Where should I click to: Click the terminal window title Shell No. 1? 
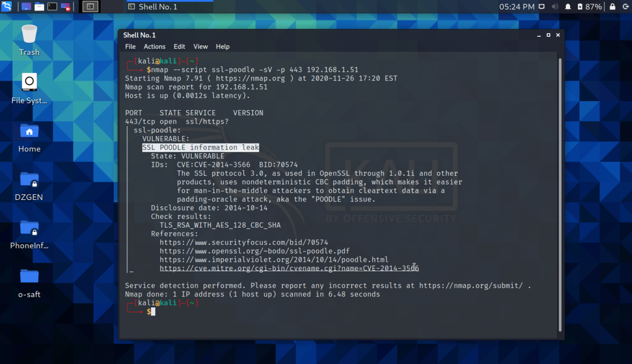tap(140, 35)
